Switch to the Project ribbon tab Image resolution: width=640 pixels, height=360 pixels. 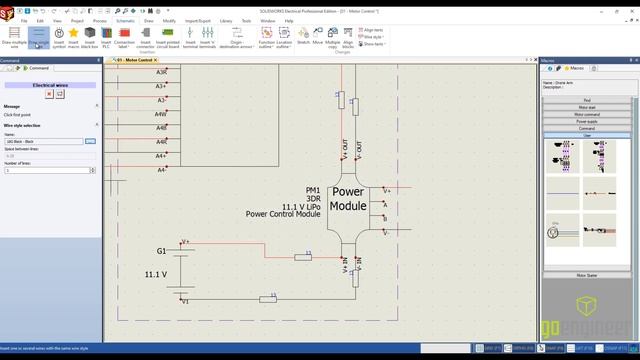[77, 21]
